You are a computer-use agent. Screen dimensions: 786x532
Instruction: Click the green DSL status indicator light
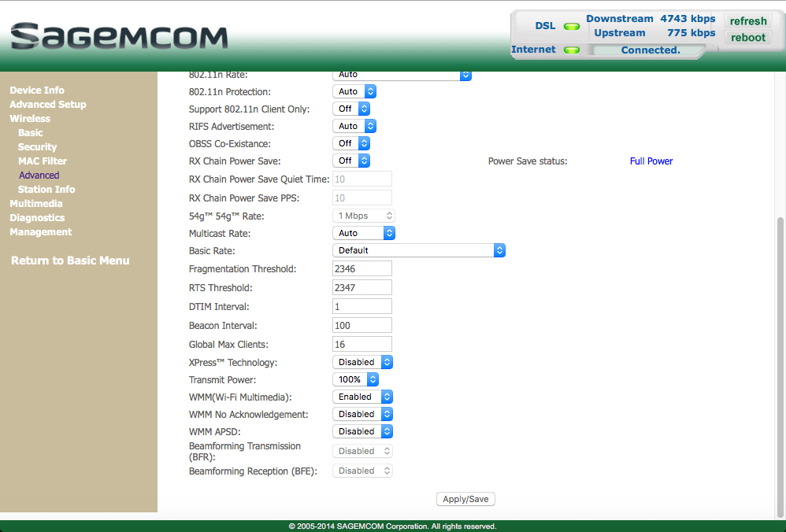[x=573, y=25]
